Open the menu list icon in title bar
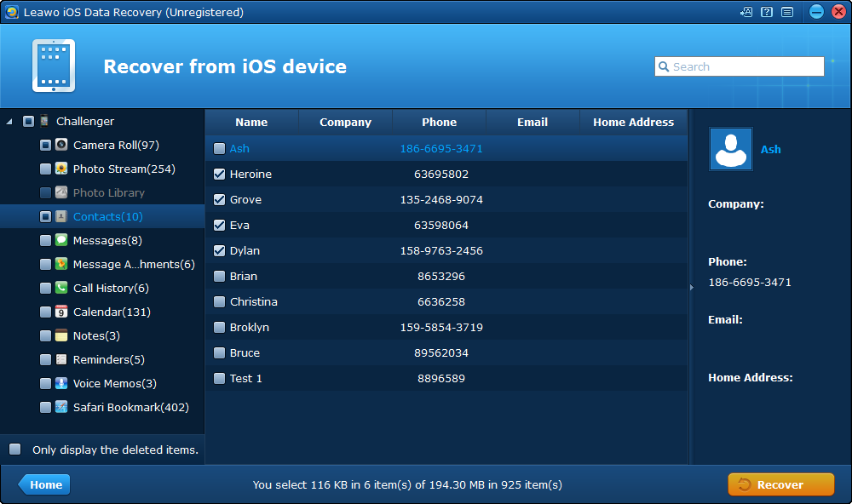852x504 pixels. (787, 12)
